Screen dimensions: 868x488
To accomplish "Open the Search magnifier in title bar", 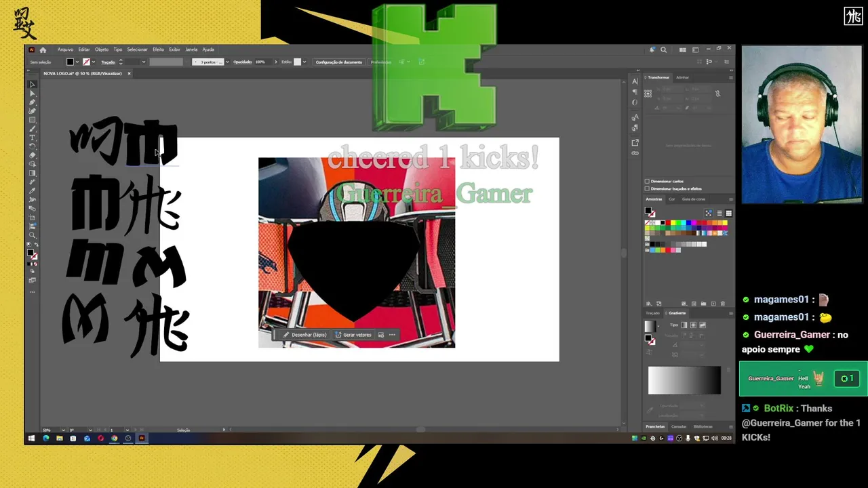I will [663, 49].
